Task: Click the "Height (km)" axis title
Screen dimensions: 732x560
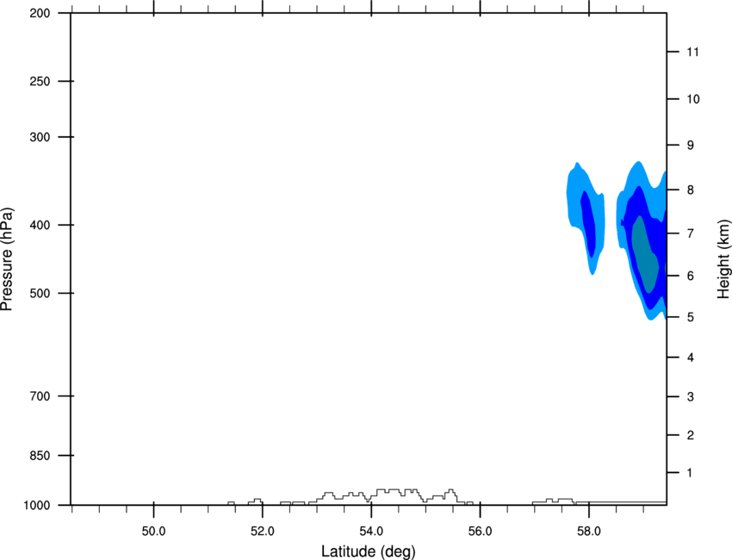Action: (723, 258)
